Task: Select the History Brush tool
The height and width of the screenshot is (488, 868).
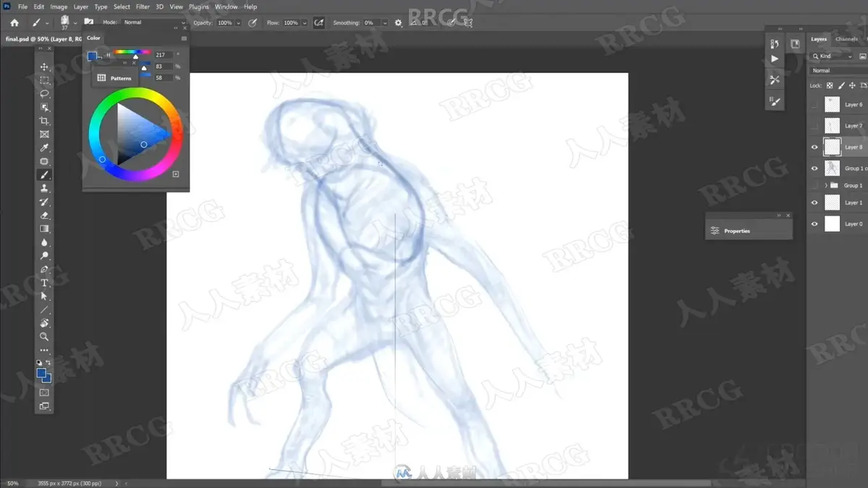Action: point(44,202)
